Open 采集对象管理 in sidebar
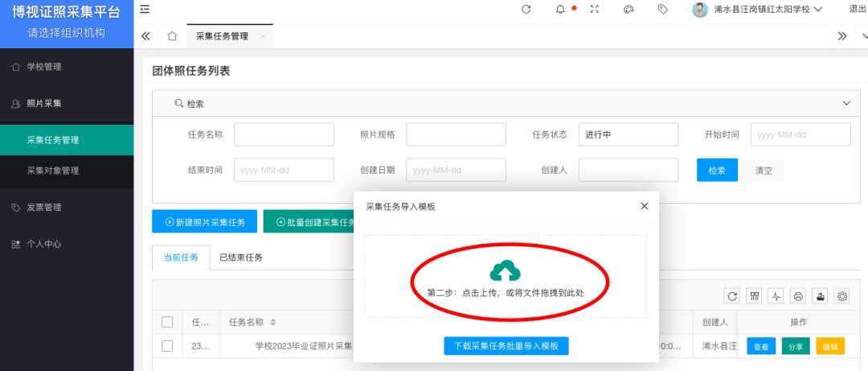 pos(67,171)
